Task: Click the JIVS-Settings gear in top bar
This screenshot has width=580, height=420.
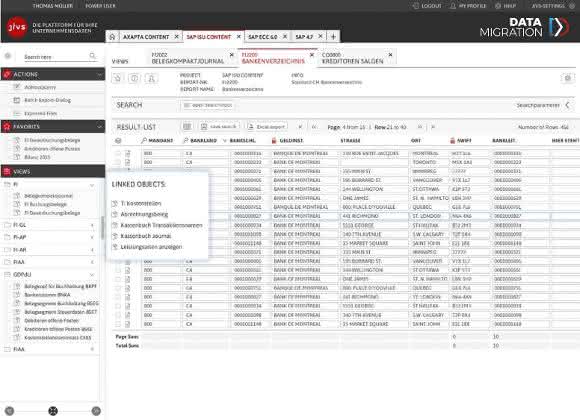Action: (572, 6)
